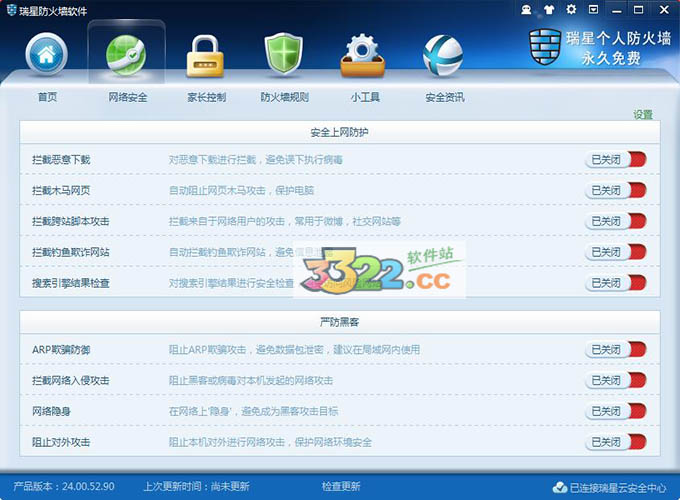Switch to 小工具 tab label
Screen dimensions: 680x500
(365, 97)
